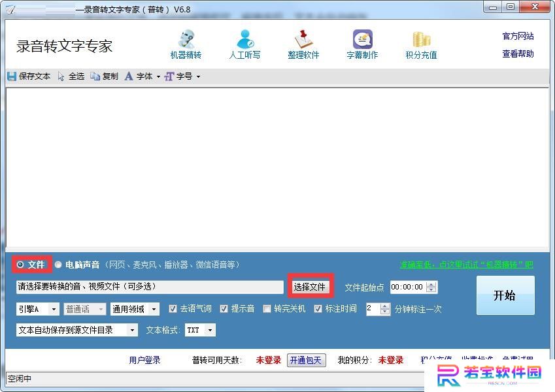Increase the 分钟标注 interval value
This screenshot has height=392, width=555.
[385, 306]
